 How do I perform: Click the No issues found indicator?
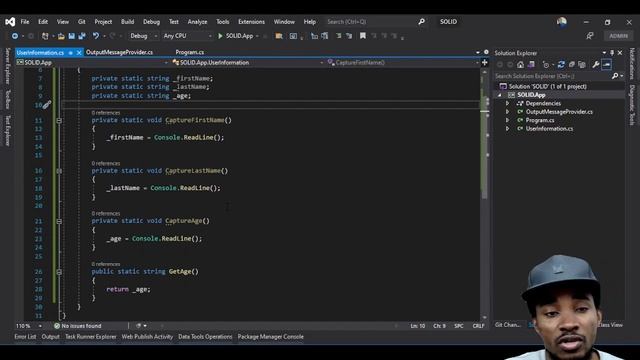[x=78, y=326]
